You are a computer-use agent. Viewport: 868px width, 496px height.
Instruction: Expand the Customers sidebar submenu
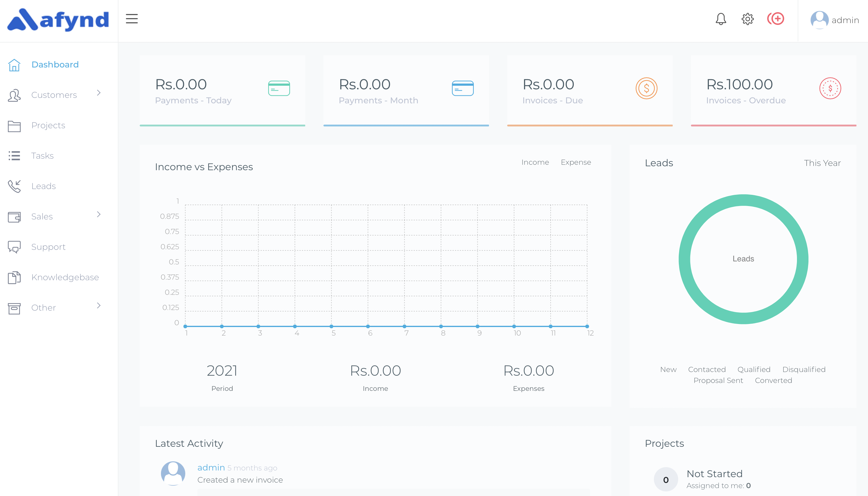[x=98, y=93]
